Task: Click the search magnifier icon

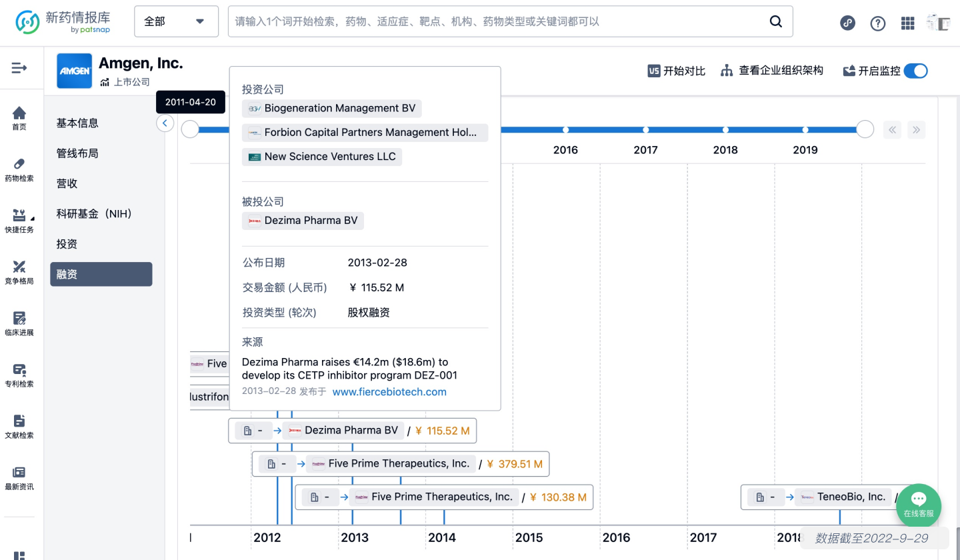Action: click(776, 21)
